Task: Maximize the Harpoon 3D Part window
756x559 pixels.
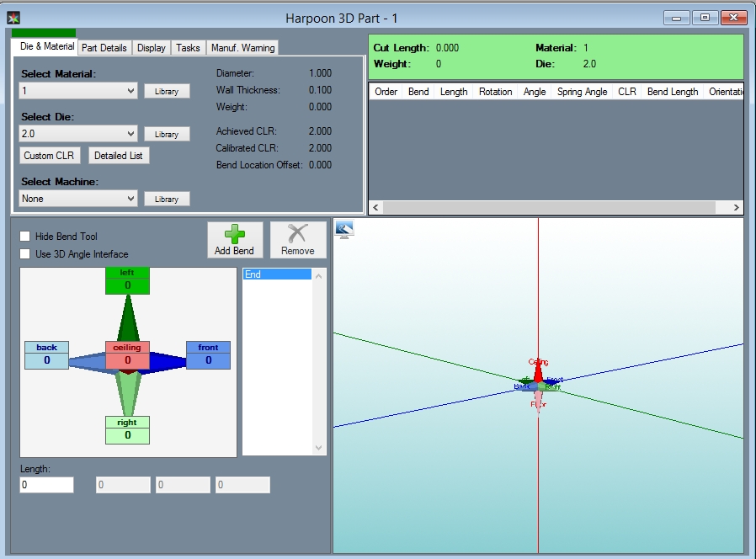Action: point(705,18)
